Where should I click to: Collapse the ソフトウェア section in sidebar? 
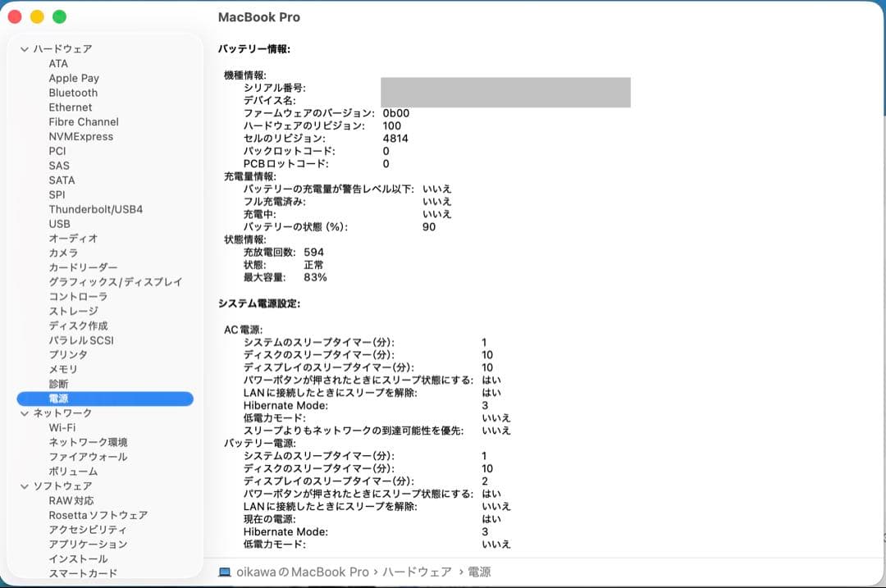click(25, 485)
